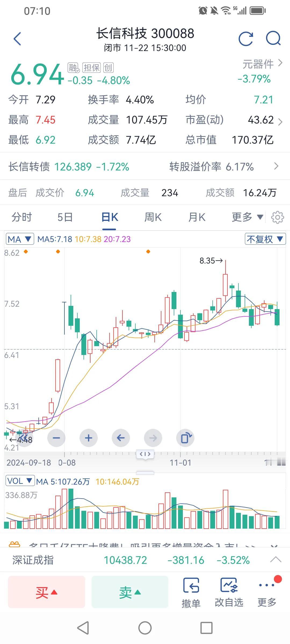This screenshot has width=290, height=644.
Task: Open chart settings gear icon
Action: click(x=277, y=217)
